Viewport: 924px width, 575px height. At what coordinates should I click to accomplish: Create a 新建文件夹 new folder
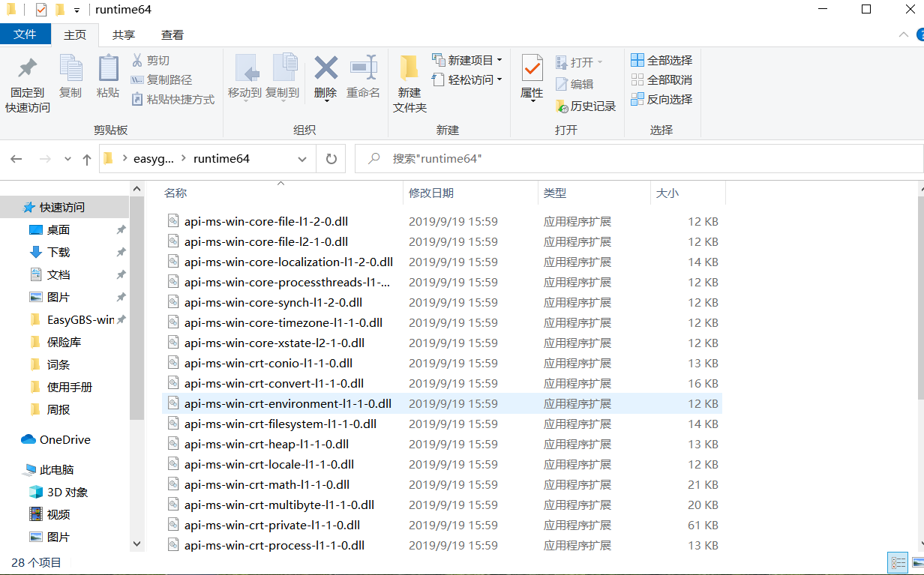[x=409, y=84]
